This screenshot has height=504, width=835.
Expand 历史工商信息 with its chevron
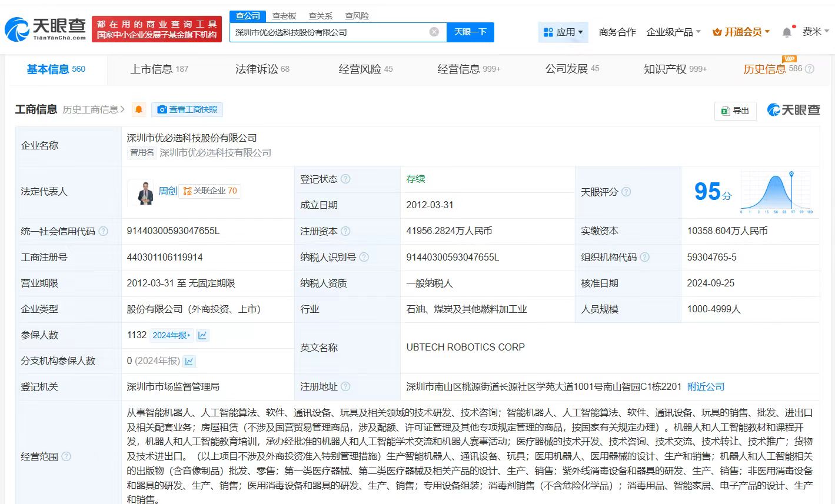pyautogui.click(x=122, y=109)
